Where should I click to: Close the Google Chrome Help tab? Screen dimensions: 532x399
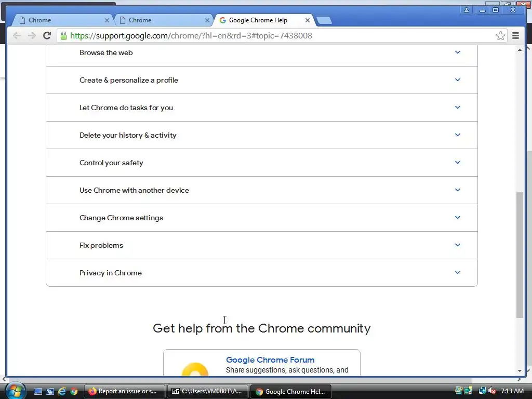[308, 20]
